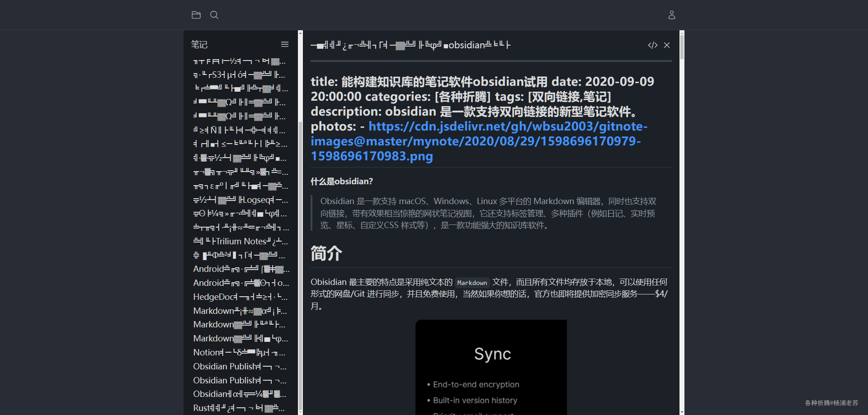Open the search magnifier icon

point(214,15)
